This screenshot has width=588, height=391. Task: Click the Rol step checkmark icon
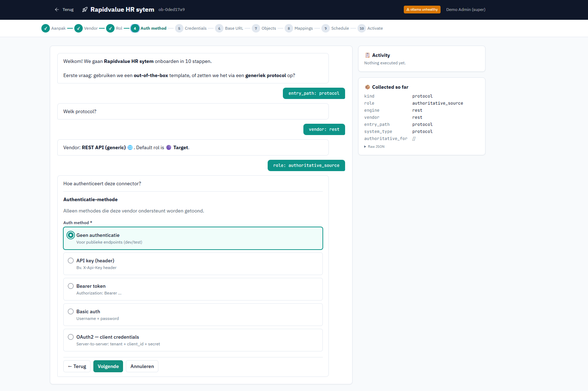click(x=110, y=28)
